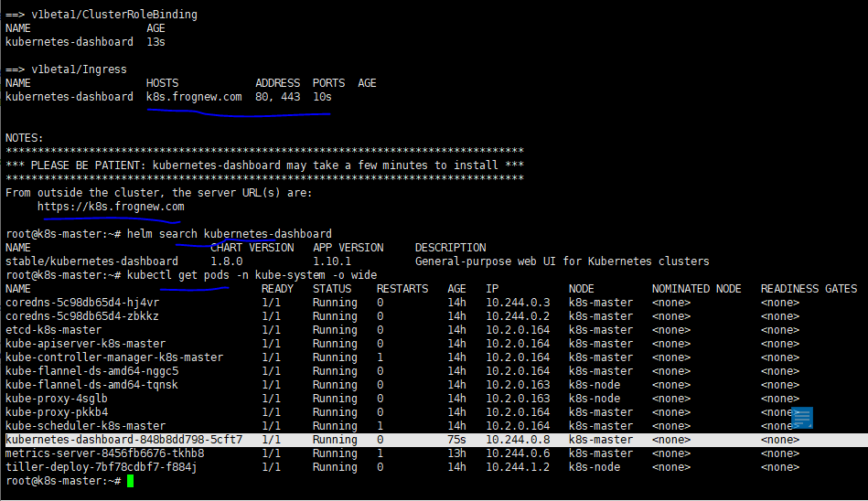Select the kubernetes-dashboard name in the Ingress row
Viewport: 868px width, 501px height.
(x=70, y=97)
